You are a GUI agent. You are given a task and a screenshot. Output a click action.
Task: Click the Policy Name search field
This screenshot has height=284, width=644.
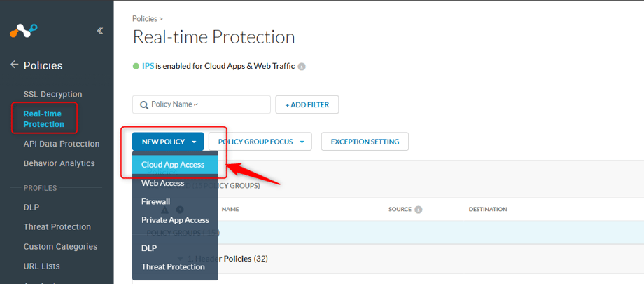pyautogui.click(x=208, y=104)
